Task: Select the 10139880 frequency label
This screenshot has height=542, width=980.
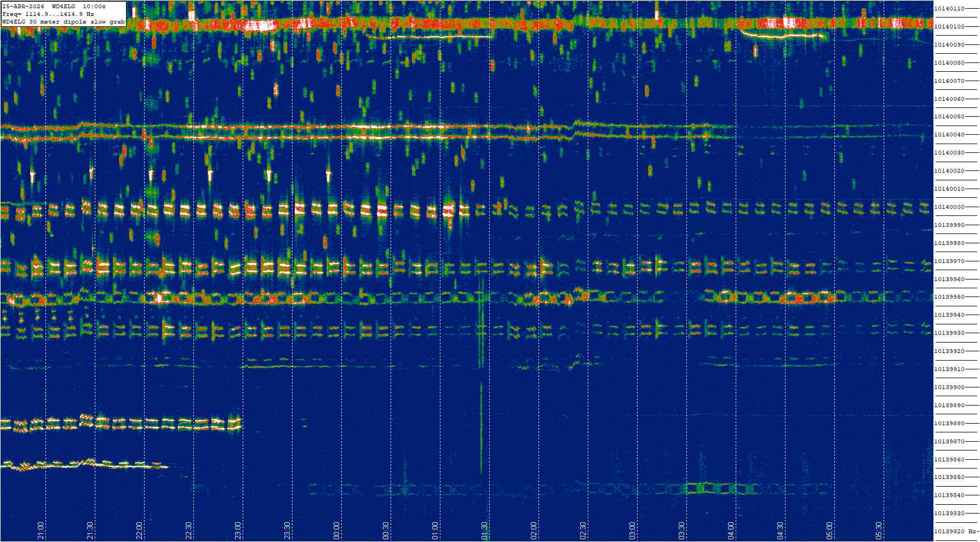Action: click(x=949, y=424)
